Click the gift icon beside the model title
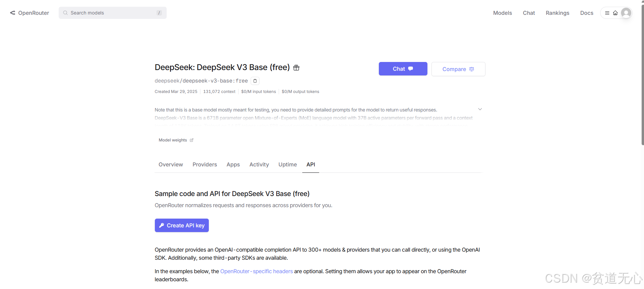 (x=296, y=68)
